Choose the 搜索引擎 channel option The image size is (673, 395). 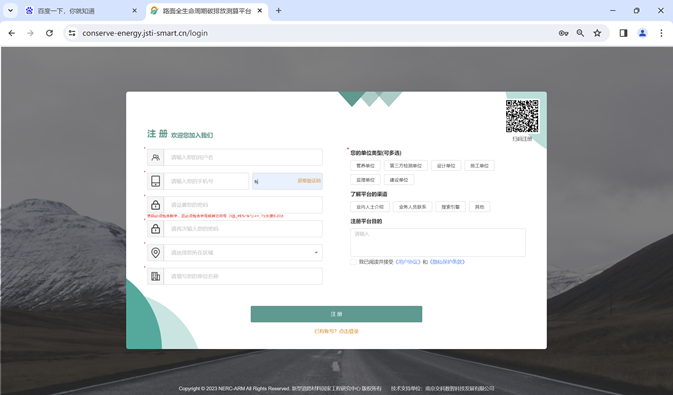(450, 207)
